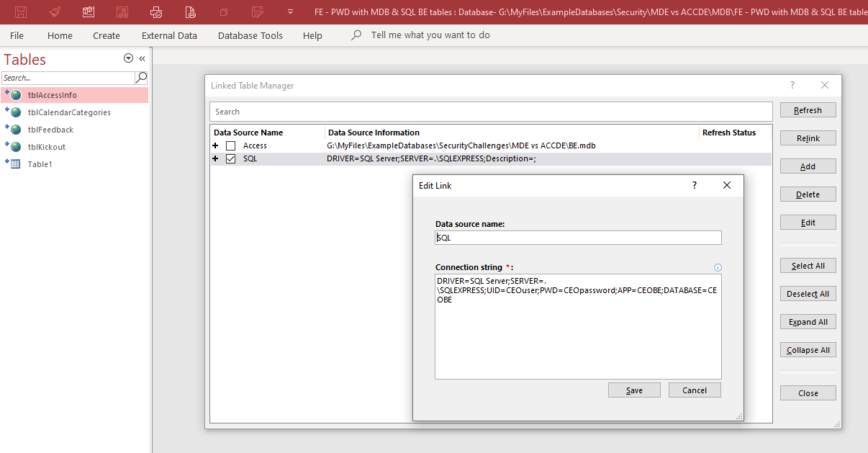The width and height of the screenshot is (868, 453).
Task: Click the Refresh Status column header
Action: click(x=729, y=133)
